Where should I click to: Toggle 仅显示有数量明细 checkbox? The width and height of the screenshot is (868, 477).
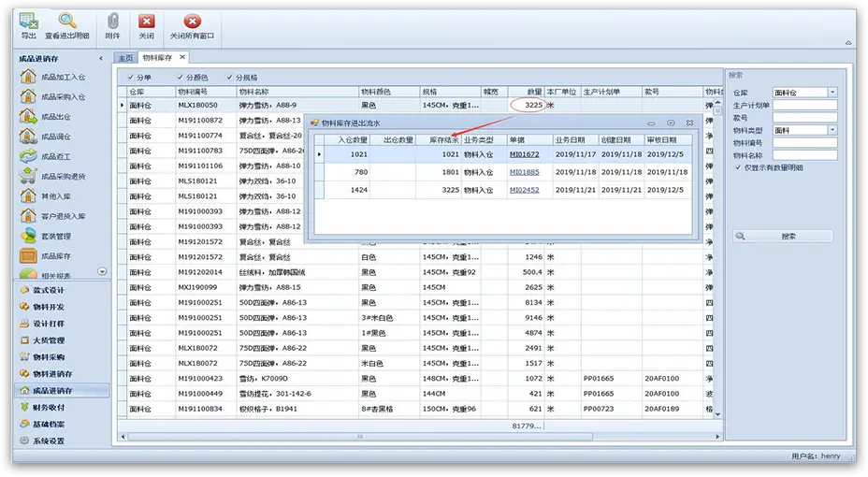point(737,167)
